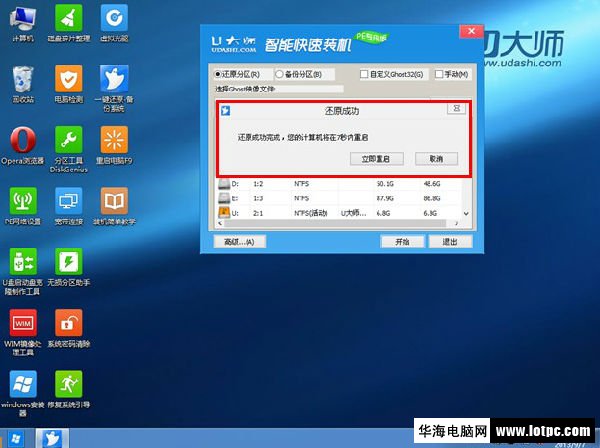Click the Start button on taskbar

16,438
